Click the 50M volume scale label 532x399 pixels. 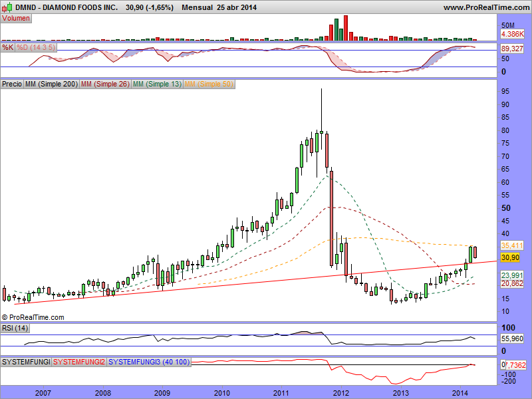[x=508, y=25]
